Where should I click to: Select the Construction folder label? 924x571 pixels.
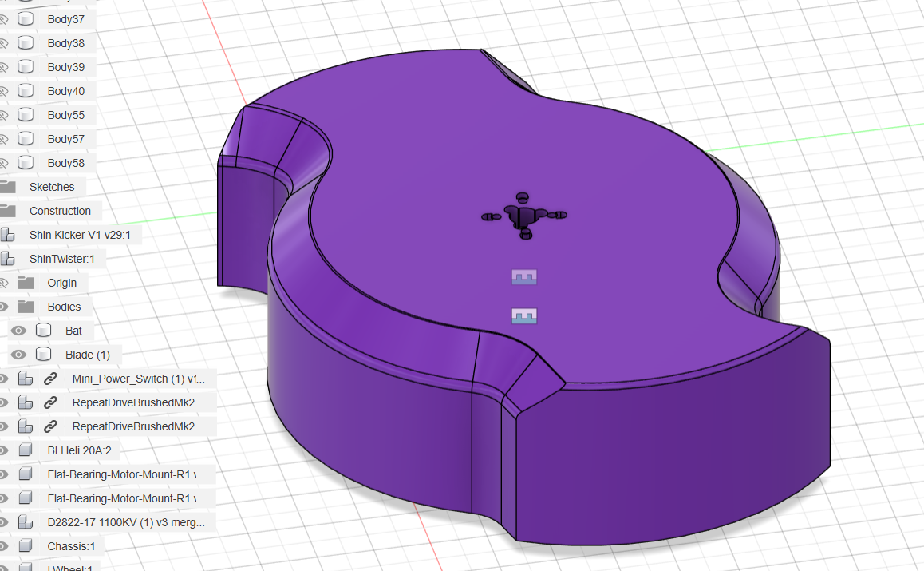tap(60, 211)
